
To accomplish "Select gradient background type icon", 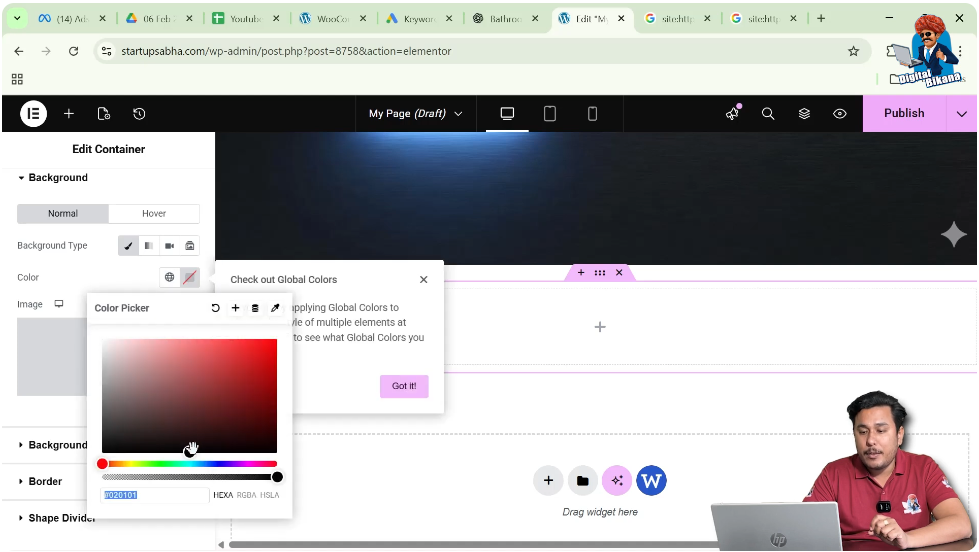I will [149, 245].
